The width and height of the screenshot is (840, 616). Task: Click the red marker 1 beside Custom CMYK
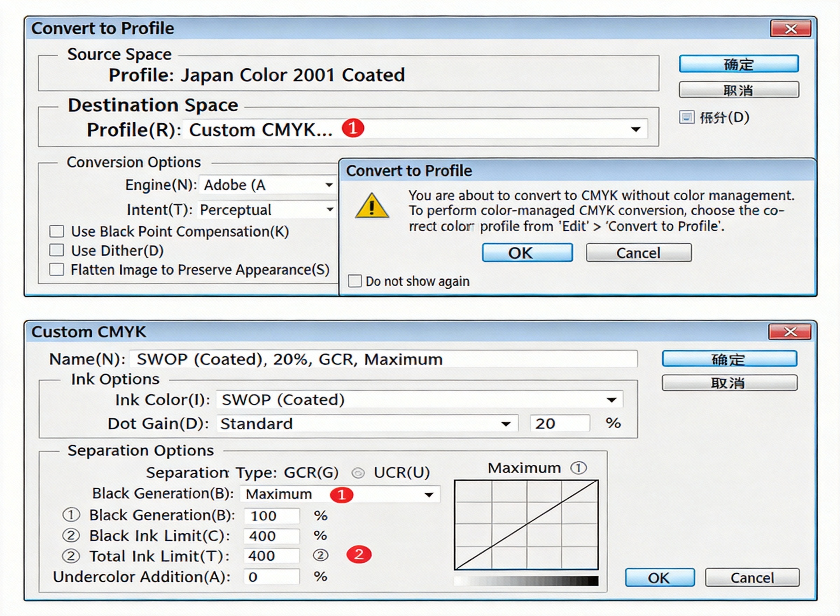[x=353, y=128]
